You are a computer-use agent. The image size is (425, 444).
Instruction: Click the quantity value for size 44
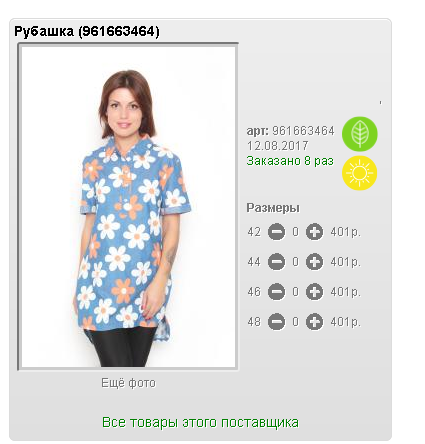[295, 262]
